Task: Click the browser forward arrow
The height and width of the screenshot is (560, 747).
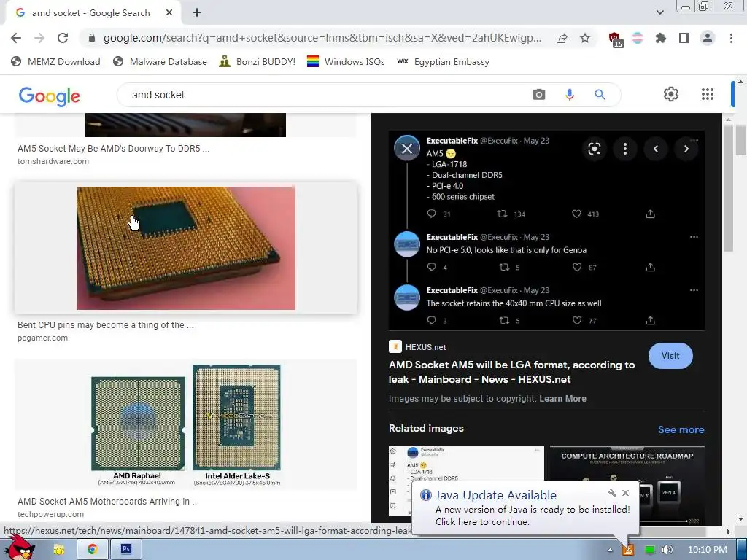Action: click(x=39, y=38)
